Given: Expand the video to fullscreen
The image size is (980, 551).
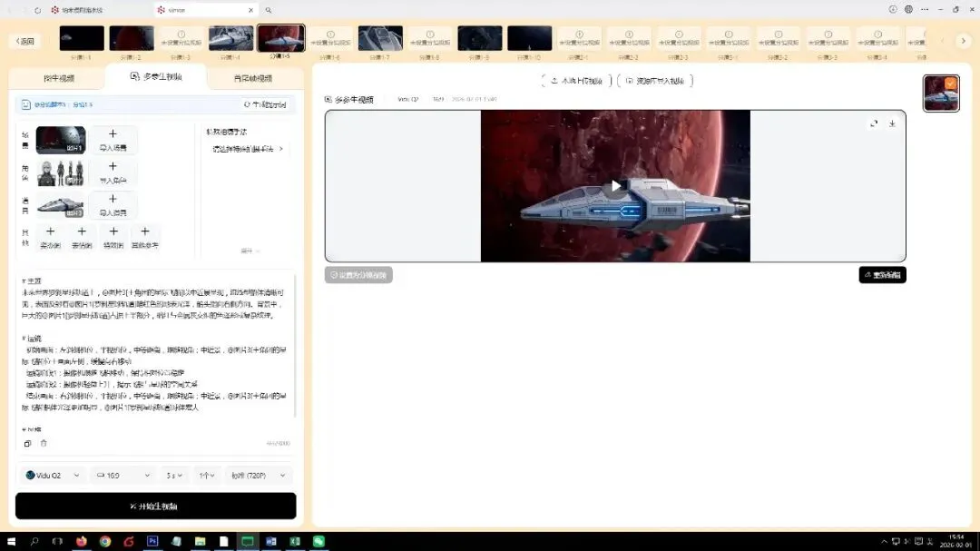Looking at the screenshot, I should click(x=874, y=123).
